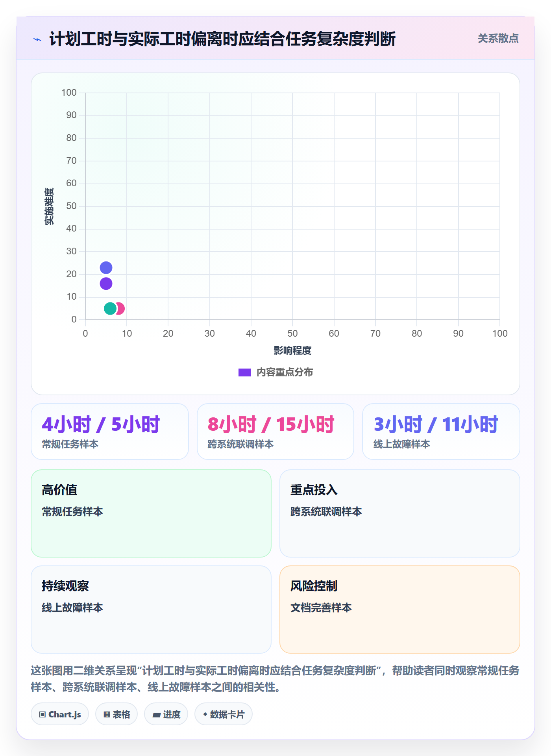The height and width of the screenshot is (756, 551).
Task: Click the lightning icon beside the title
Action: click(x=37, y=39)
